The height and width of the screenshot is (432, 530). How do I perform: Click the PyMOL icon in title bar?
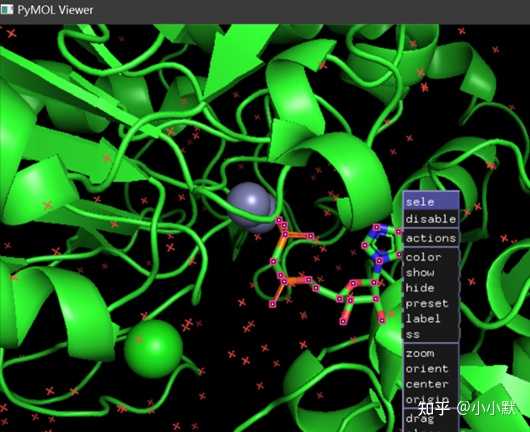coord(7,9)
